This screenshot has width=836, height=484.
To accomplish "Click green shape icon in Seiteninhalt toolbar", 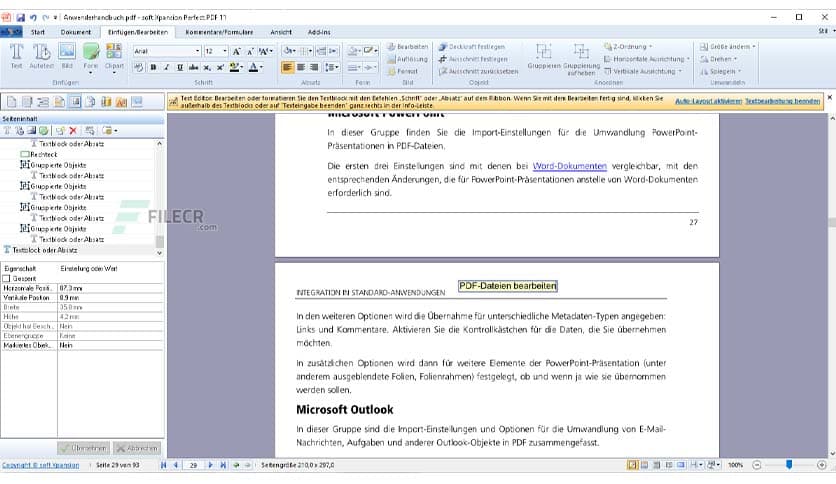I will pos(44,131).
